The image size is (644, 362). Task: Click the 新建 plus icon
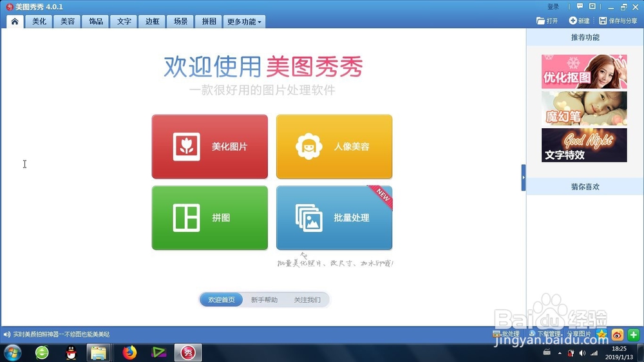(x=573, y=21)
